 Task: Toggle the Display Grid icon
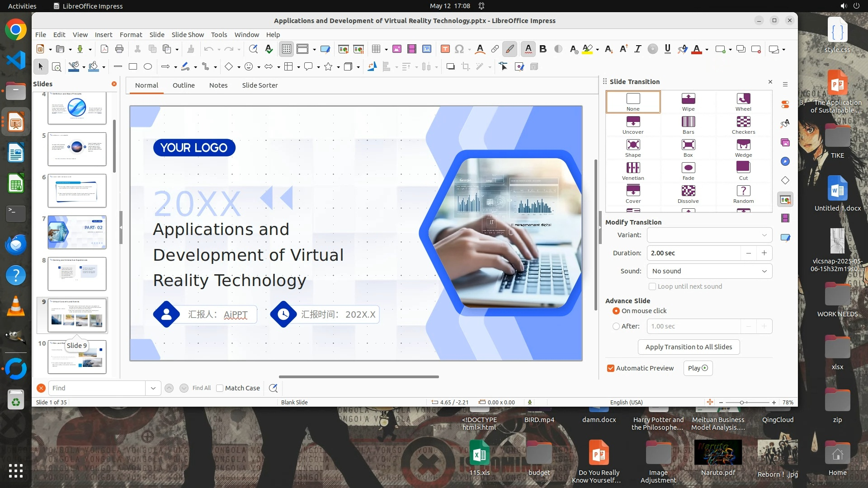tap(287, 49)
